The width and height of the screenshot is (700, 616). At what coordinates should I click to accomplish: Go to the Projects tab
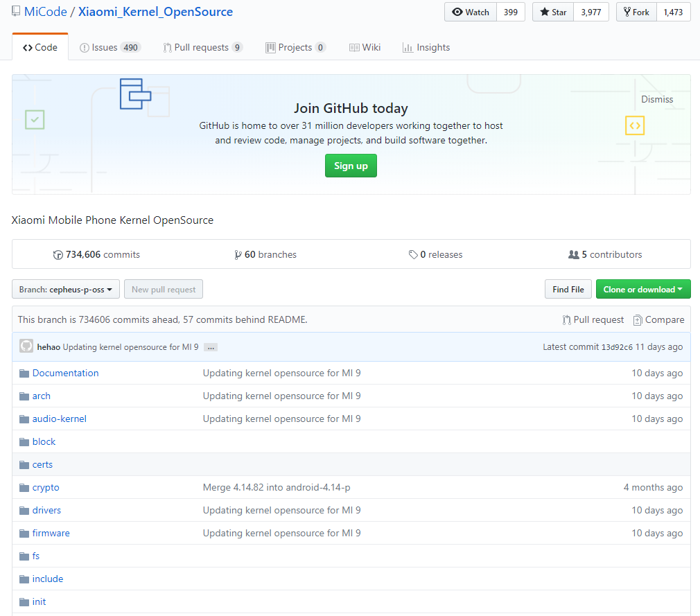pos(295,47)
